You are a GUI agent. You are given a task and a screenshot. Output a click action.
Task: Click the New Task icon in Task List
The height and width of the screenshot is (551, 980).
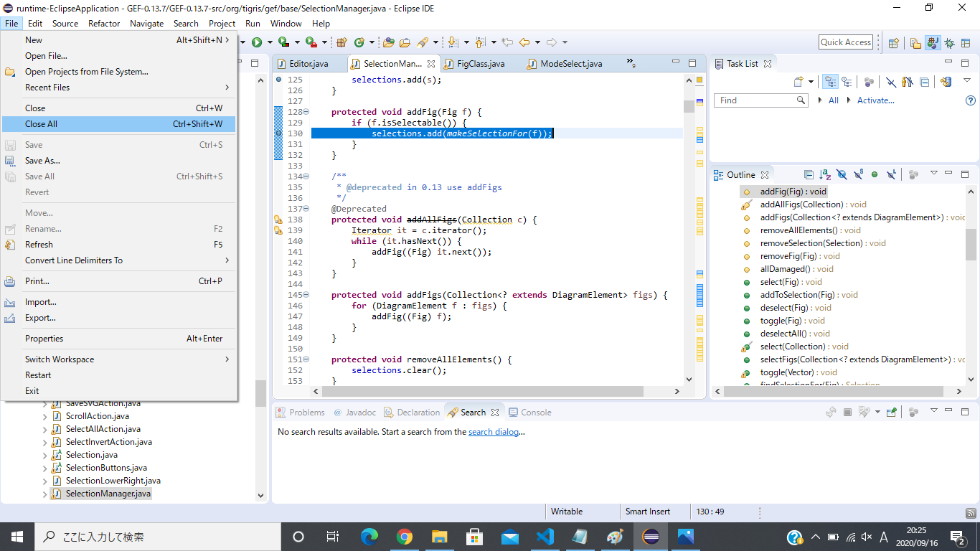[x=799, y=82]
